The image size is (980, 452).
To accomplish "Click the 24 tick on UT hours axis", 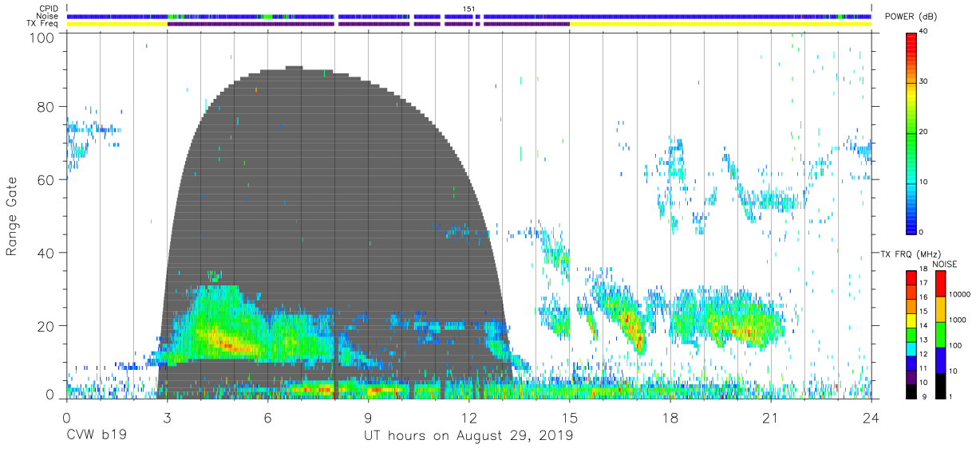I will pyautogui.click(x=871, y=418).
